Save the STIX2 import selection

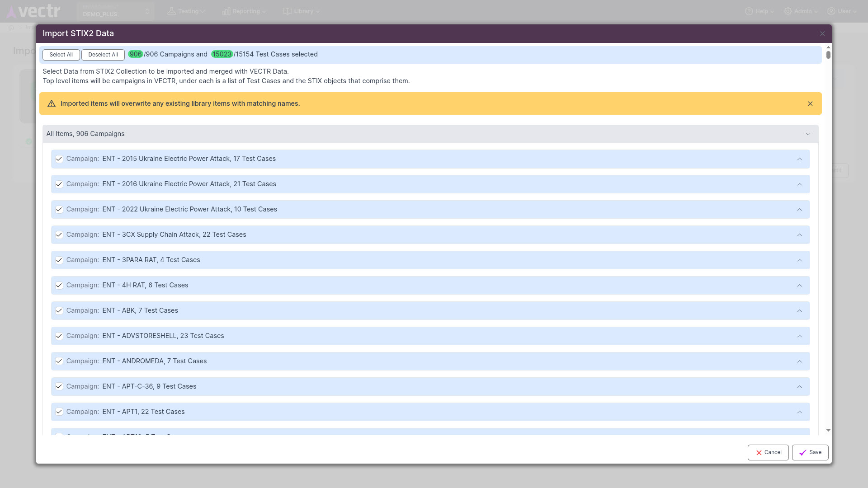coord(810,452)
